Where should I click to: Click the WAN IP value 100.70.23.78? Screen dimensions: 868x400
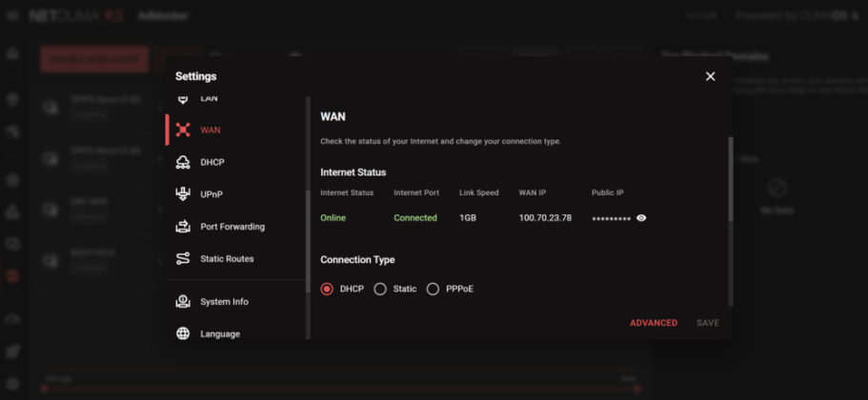coord(545,218)
